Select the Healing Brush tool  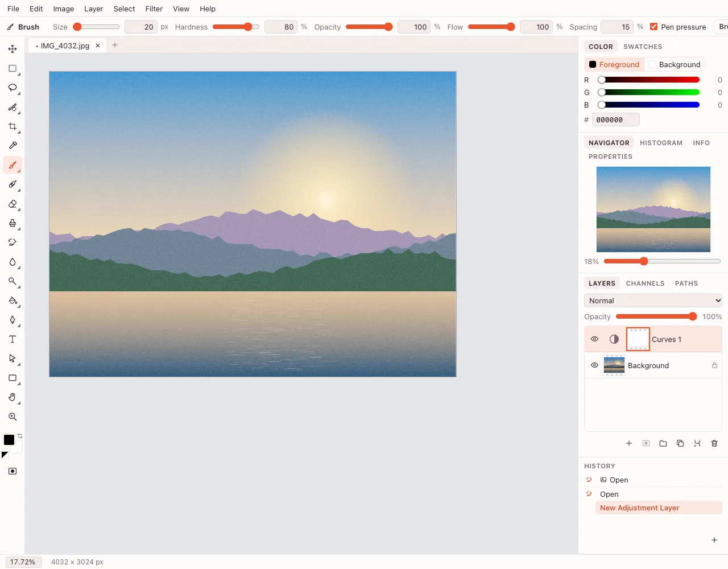13,184
